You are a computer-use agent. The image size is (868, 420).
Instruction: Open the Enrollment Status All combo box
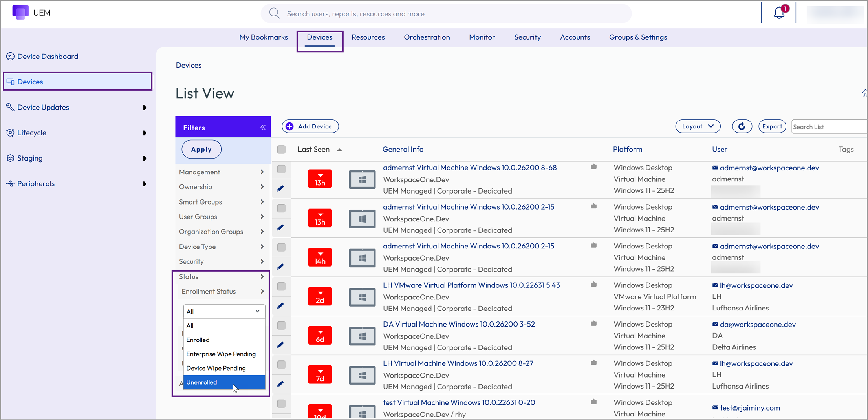[224, 311]
